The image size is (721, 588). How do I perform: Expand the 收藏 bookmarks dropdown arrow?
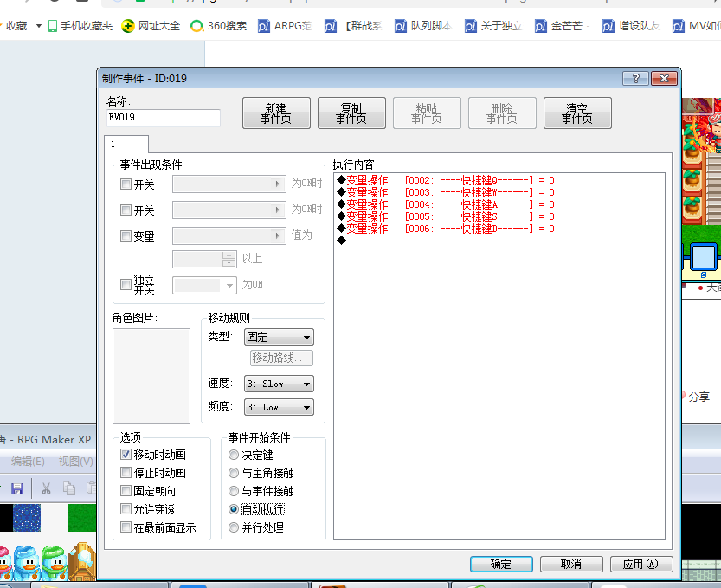click(39, 26)
